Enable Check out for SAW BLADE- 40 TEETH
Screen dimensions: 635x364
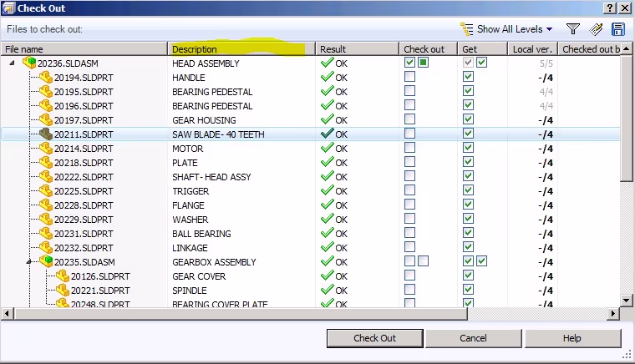[410, 133]
